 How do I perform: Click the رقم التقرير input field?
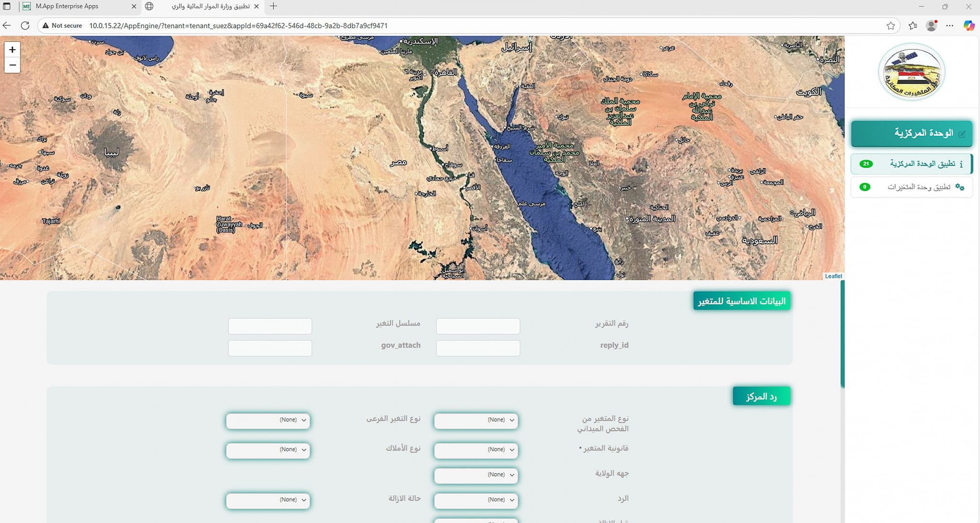click(x=478, y=326)
